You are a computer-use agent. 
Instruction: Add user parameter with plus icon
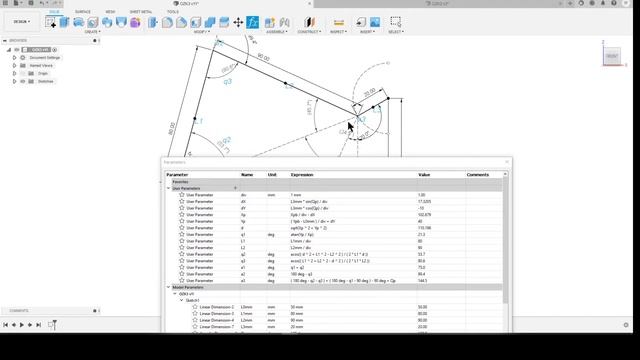pyautogui.click(x=235, y=188)
